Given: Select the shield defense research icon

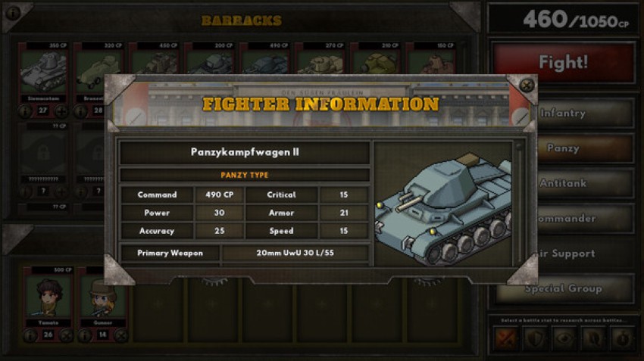Looking at the screenshot, I should pos(536,339).
